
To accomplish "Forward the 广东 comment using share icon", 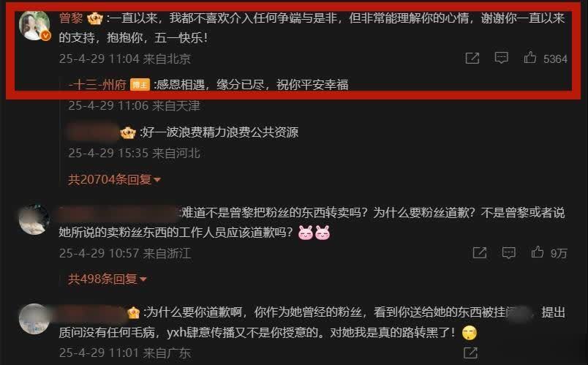I will pos(471,353).
